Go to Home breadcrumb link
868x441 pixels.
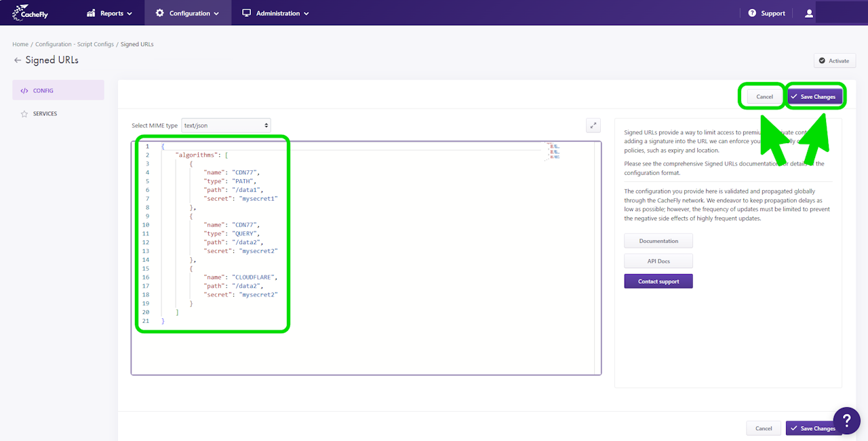coord(20,44)
